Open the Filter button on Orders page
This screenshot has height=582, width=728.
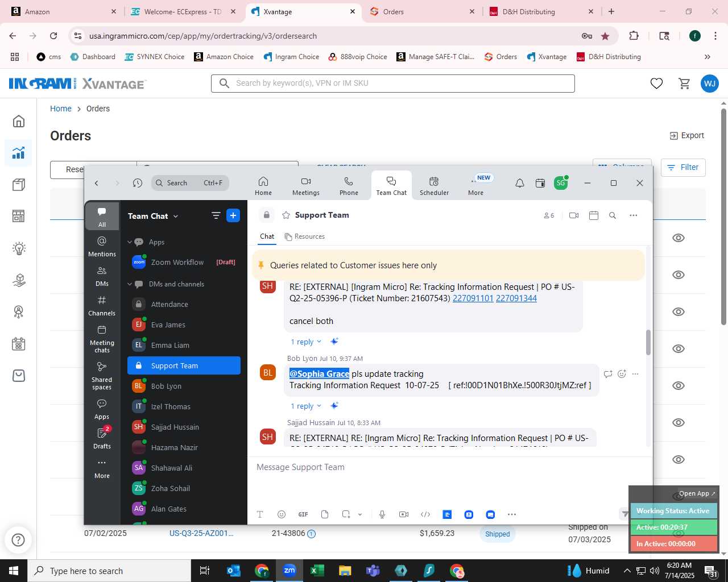click(682, 167)
